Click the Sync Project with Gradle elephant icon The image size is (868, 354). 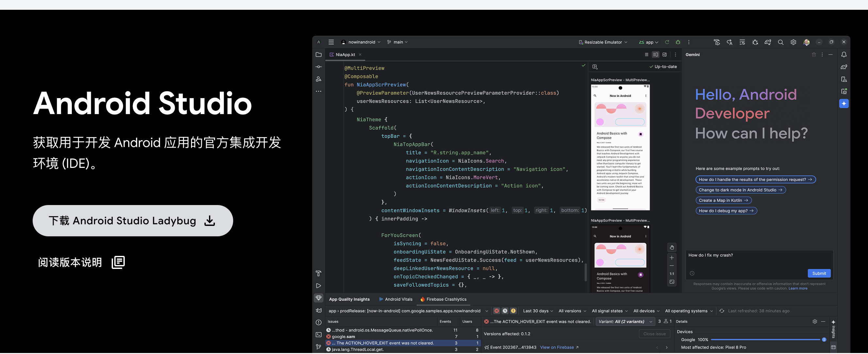point(768,42)
